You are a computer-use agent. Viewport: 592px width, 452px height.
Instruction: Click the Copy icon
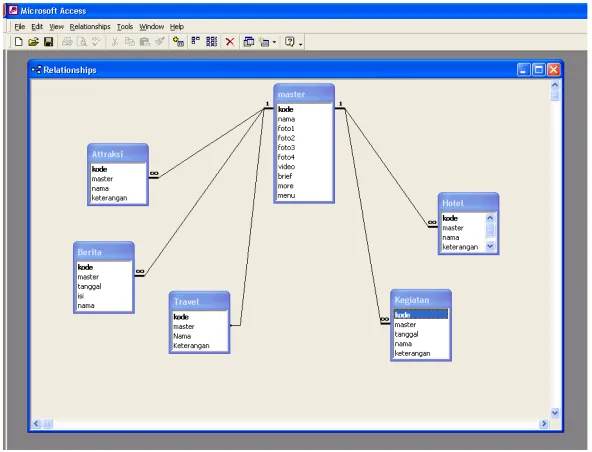click(x=130, y=42)
